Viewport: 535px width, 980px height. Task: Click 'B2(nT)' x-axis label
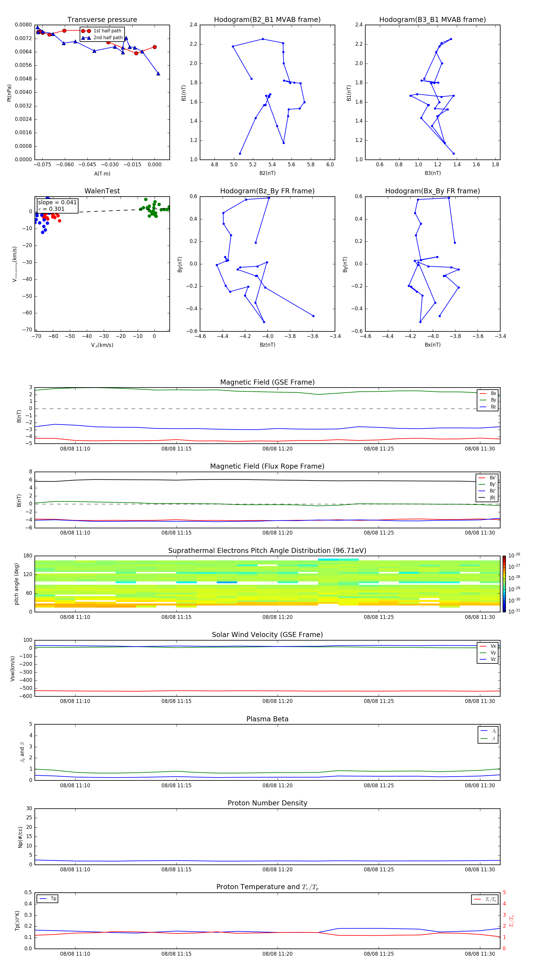(x=267, y=173)
